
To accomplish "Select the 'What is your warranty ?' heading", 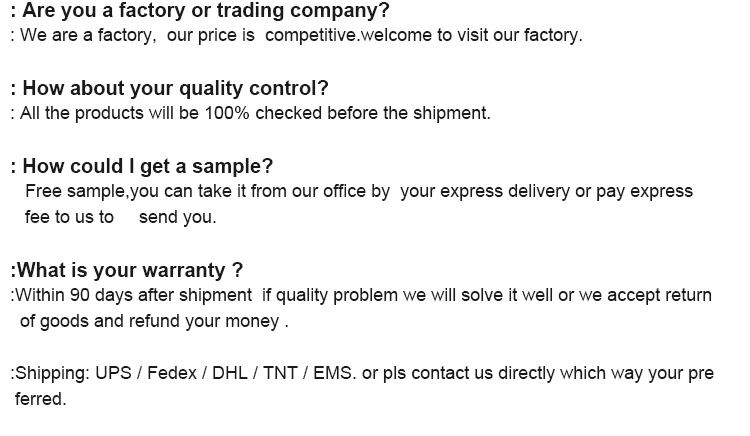I will pyautogui.click(x=127, y=269).
